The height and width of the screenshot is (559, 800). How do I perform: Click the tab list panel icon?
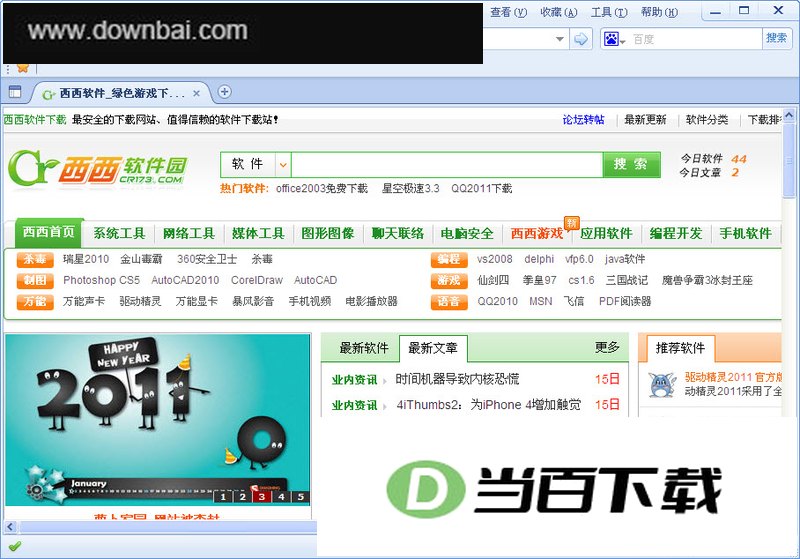click(x=15, y=92)
